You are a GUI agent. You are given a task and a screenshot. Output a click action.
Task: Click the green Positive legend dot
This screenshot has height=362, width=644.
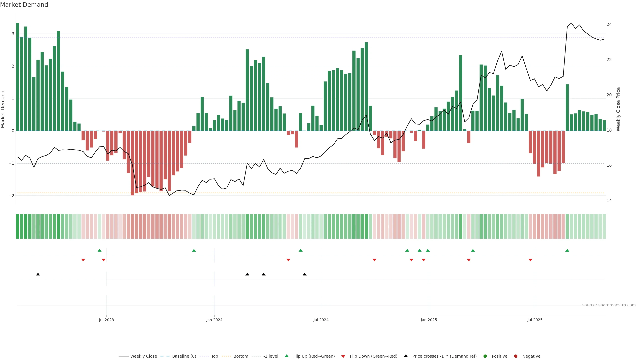coord(485,356)
